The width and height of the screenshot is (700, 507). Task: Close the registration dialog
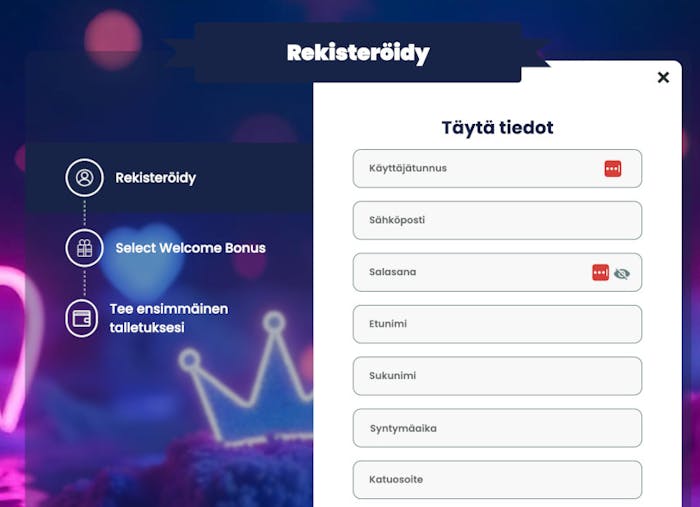pos(663,77)
